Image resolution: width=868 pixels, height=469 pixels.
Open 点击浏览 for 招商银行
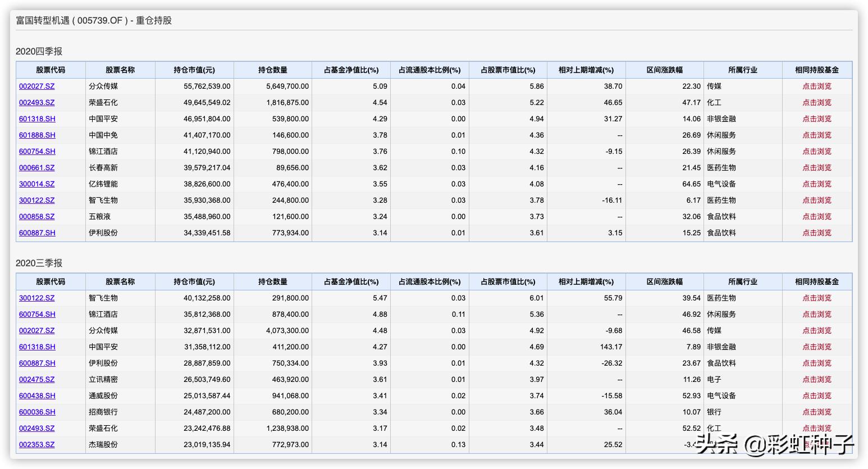[x=816, y=412]
